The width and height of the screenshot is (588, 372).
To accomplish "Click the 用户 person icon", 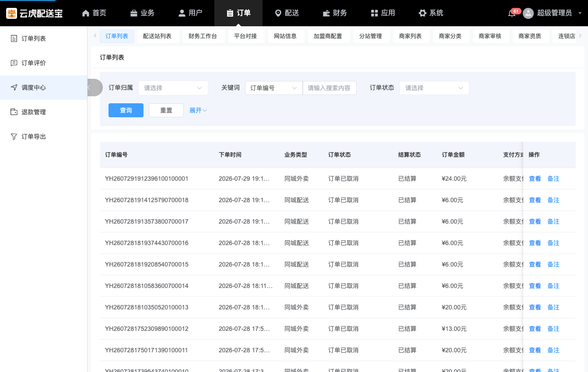I will click(x=182, y=13).
